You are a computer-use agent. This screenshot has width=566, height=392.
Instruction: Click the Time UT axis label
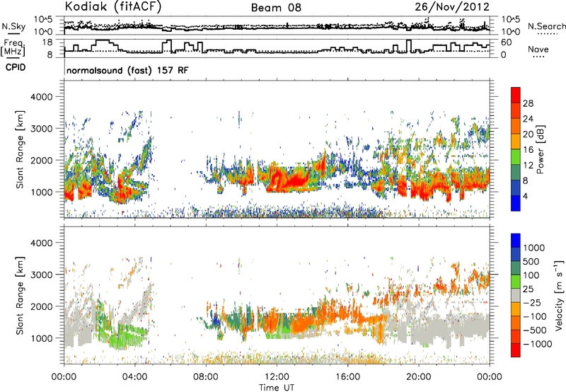(x=277, y=388)
